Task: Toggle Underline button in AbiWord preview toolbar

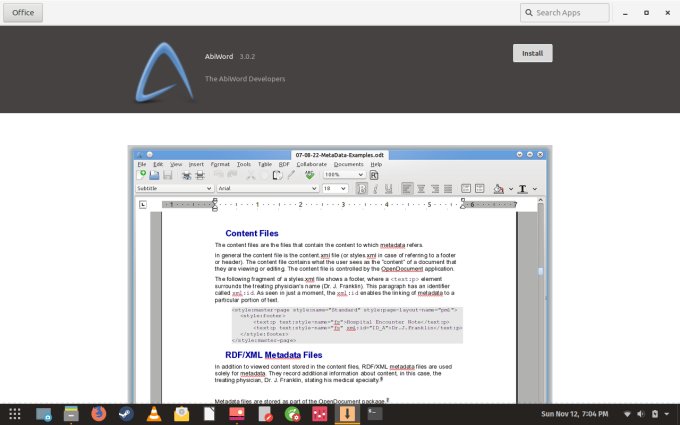Action: (389, 189)
